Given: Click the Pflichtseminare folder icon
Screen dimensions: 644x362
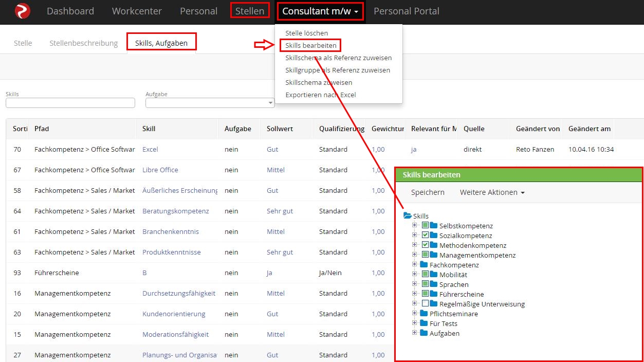Looking at the screenshot, I should (424, 314).
